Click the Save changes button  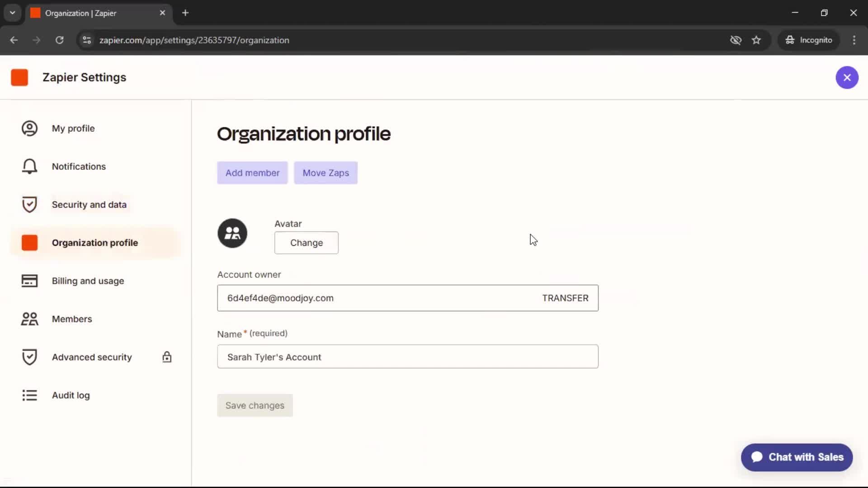(x=255, y=405)
